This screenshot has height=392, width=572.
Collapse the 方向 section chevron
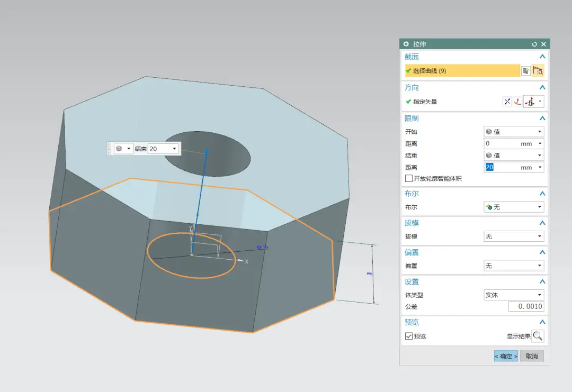click(542, 87)
